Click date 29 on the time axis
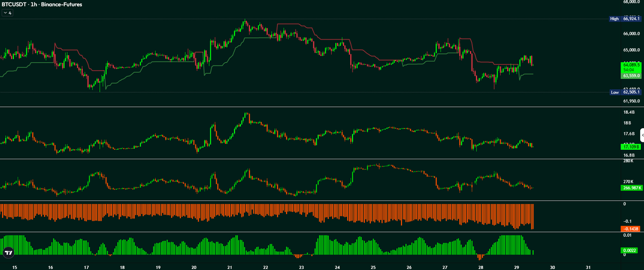The width and height of the screenshot is (644, 270). (x=517, y=266)
